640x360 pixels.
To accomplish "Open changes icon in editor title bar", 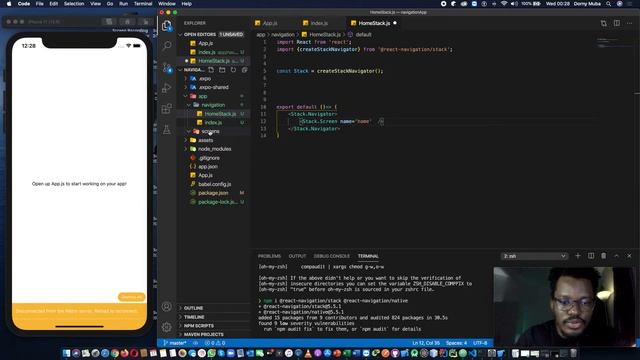I will coord(604,23).
